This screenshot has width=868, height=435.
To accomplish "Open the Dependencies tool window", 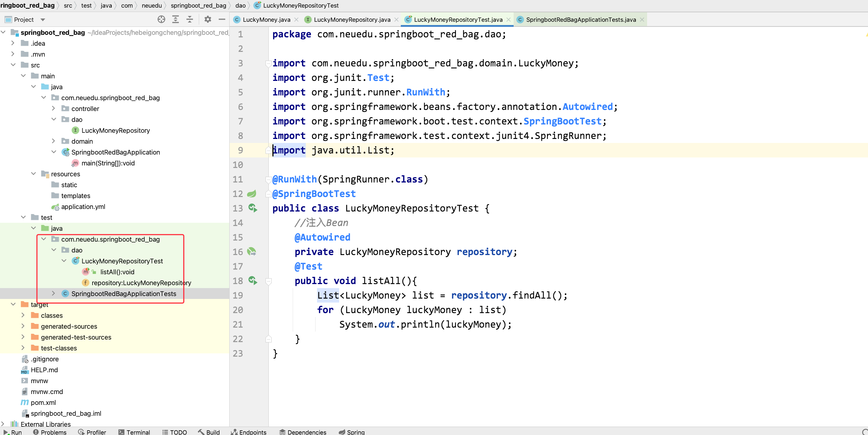I will 303,432.
